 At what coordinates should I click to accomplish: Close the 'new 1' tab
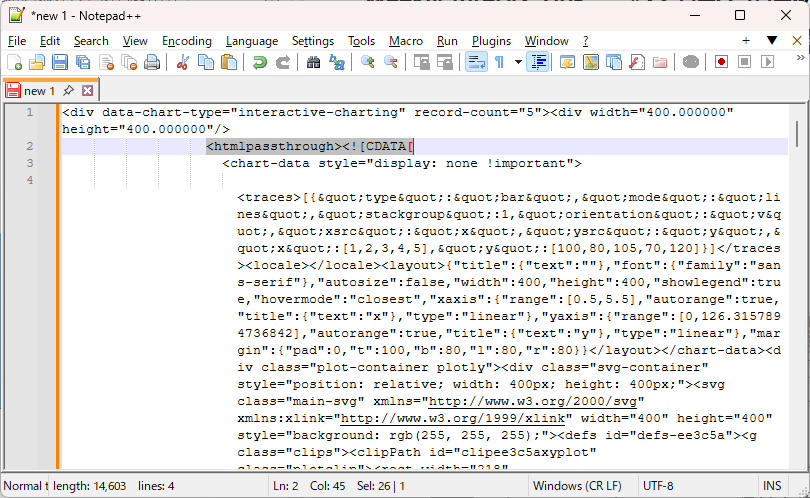(x=87, y=91)
